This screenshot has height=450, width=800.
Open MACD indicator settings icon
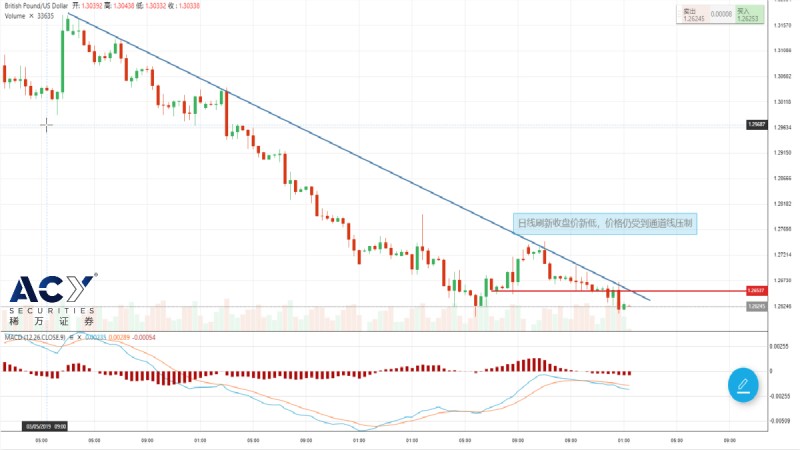tap(72, 337)
